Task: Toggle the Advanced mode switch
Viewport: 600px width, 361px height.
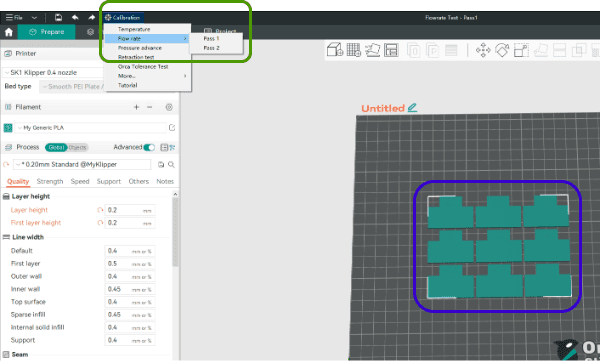Action: (149, 147)
